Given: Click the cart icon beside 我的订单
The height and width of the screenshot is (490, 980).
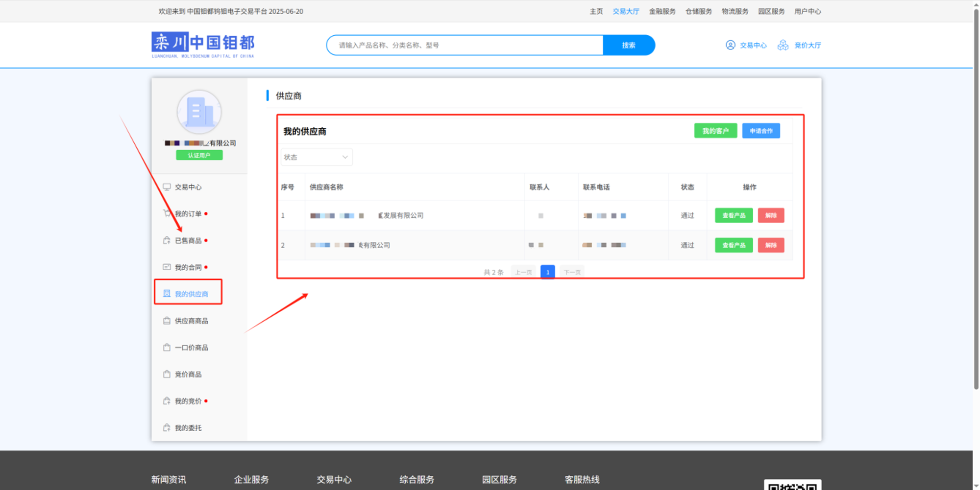Looking at the screenshot, I should (x=167, y=213).
